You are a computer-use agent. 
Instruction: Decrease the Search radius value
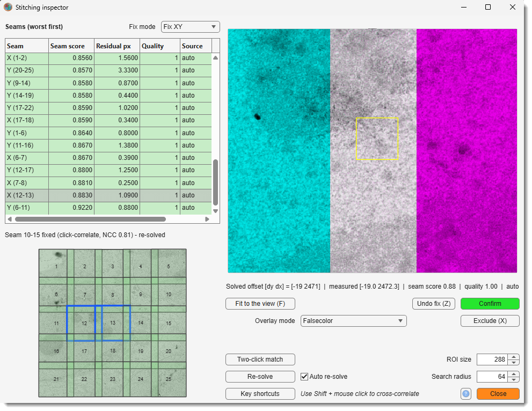(x=514, y=379)
